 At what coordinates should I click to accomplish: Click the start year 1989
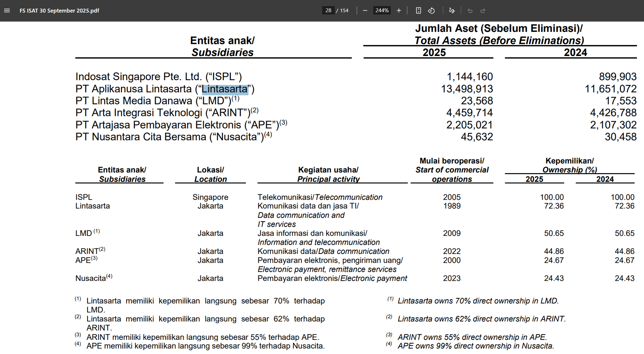coord(452,206)
